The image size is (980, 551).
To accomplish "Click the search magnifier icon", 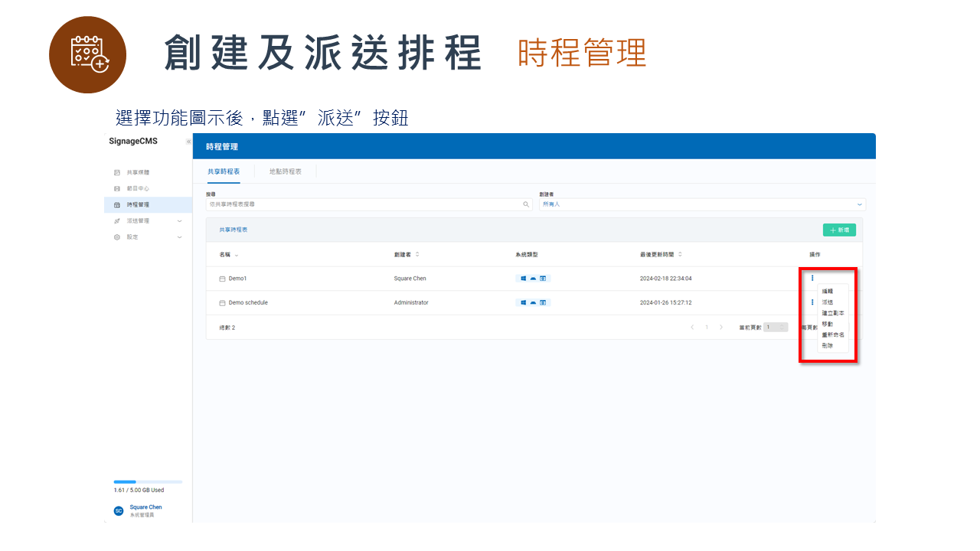I will pyautogui.click(x=526, y=204).
